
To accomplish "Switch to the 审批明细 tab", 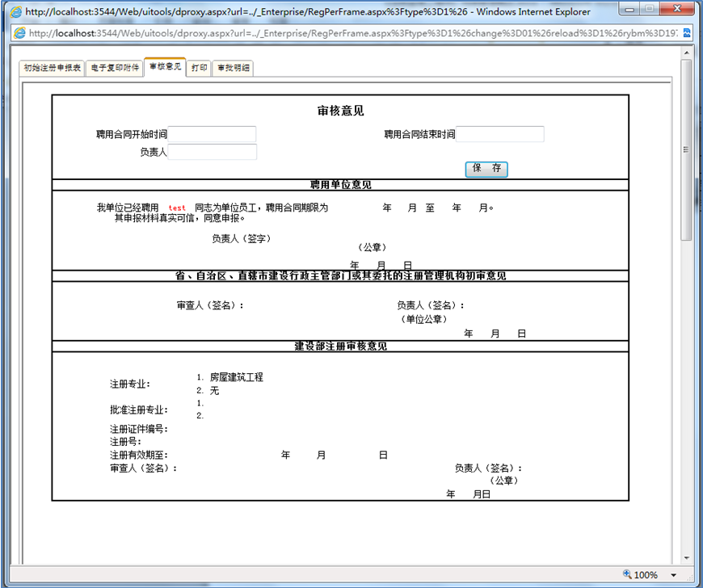I will pos(232,68).
